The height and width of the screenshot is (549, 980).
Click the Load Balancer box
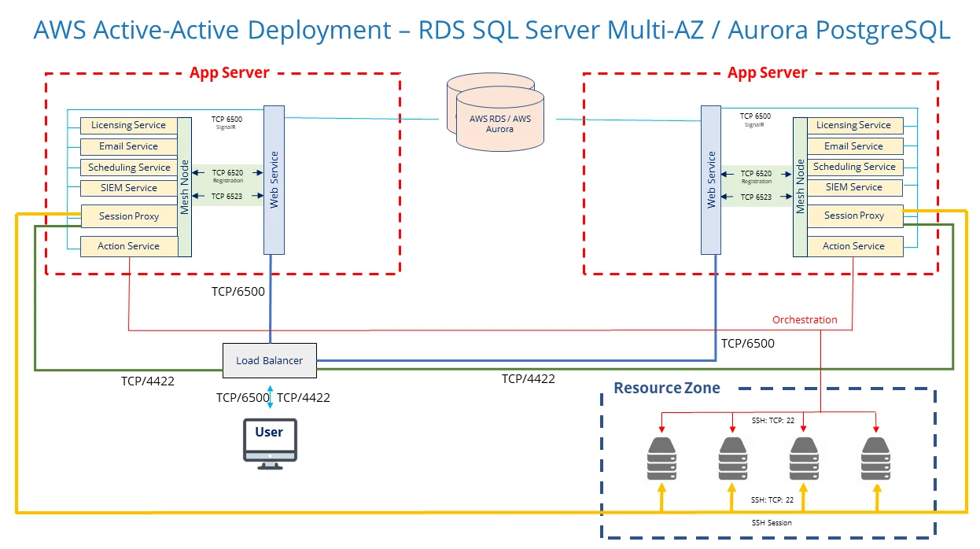269,360
